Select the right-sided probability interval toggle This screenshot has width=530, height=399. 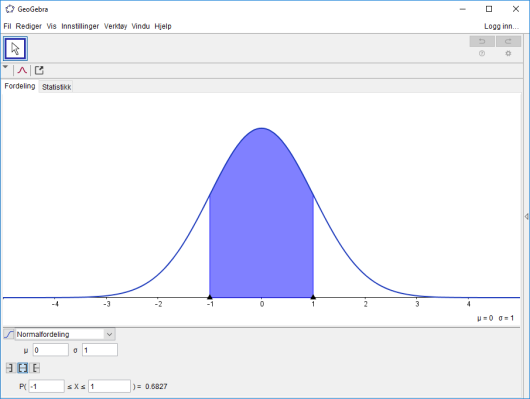[x=35, y=368]
